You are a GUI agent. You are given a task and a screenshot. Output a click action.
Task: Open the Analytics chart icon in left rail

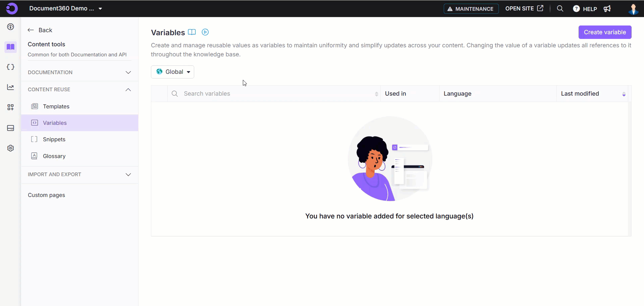click(x=11, y=87)
